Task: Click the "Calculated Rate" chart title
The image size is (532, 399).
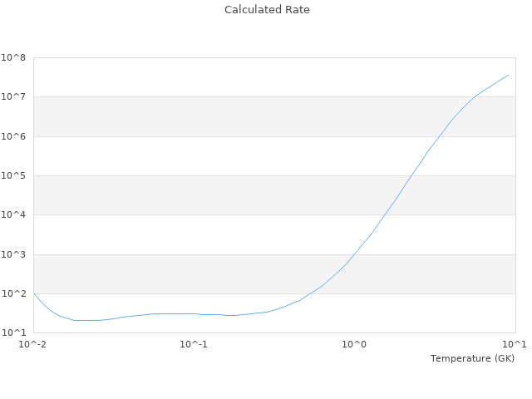Action: point(266,10)
